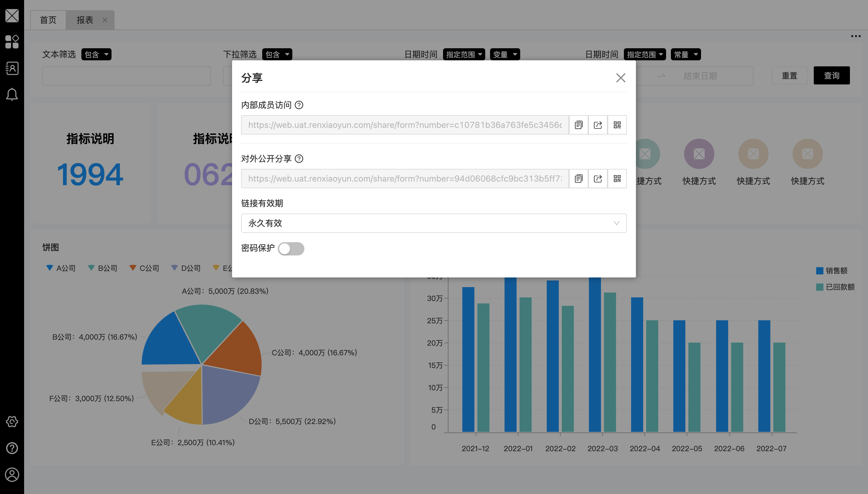Show QR code for internal member link

coord(617,125)
